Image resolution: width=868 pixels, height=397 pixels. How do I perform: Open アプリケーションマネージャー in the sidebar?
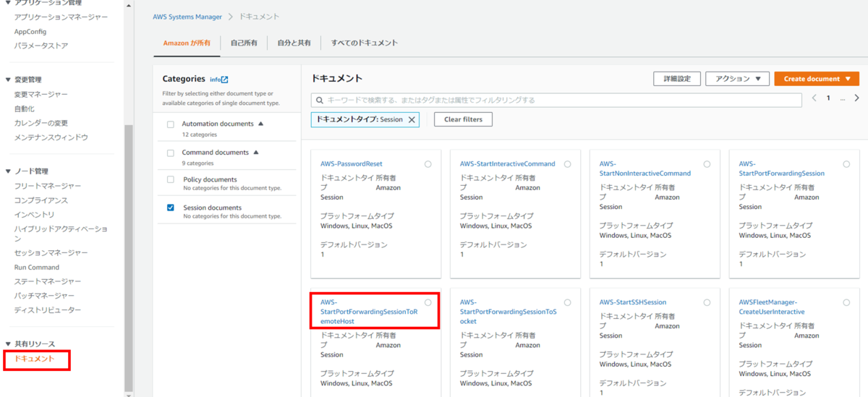[x=61, y=17]
